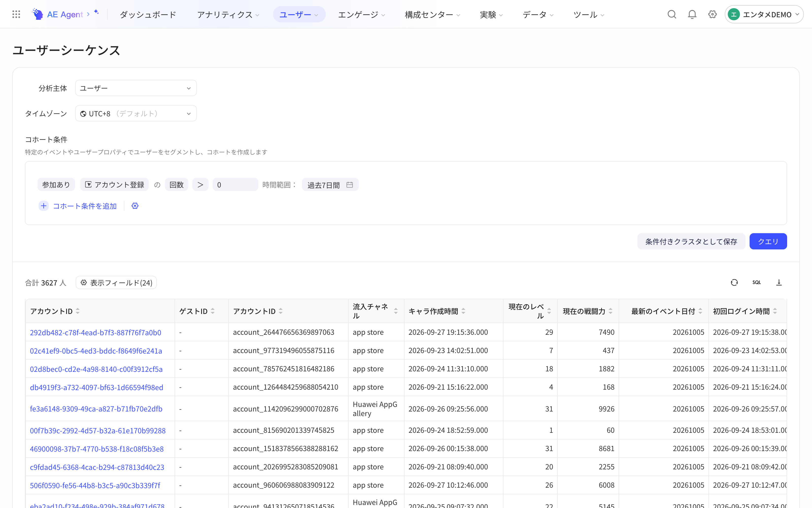Change the 回数 metric selector
The image size is (812, 508).
tap(177, 184)
